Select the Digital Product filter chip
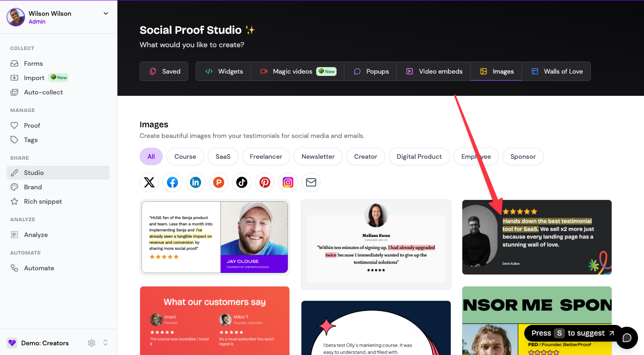 [419, 156]
